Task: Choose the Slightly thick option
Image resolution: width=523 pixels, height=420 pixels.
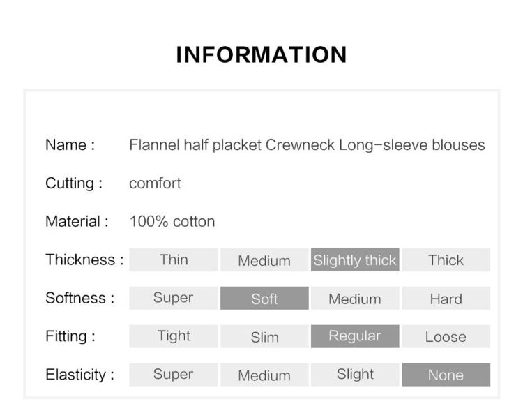Action: (355, 260)
